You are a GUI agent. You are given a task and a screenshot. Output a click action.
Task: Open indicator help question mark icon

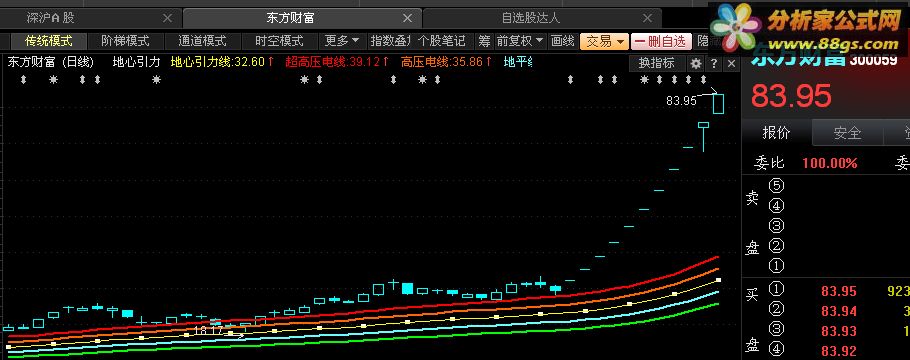tap(714, 63)
